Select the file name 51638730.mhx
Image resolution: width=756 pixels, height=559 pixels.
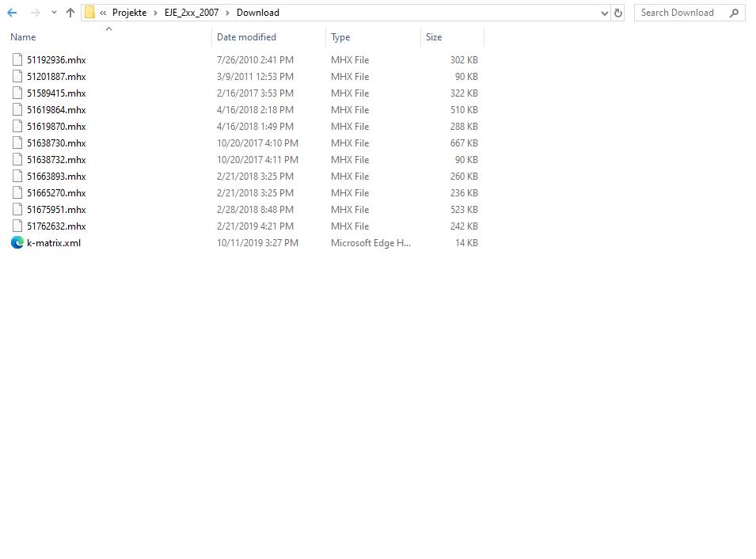click(x=56, y=143)
